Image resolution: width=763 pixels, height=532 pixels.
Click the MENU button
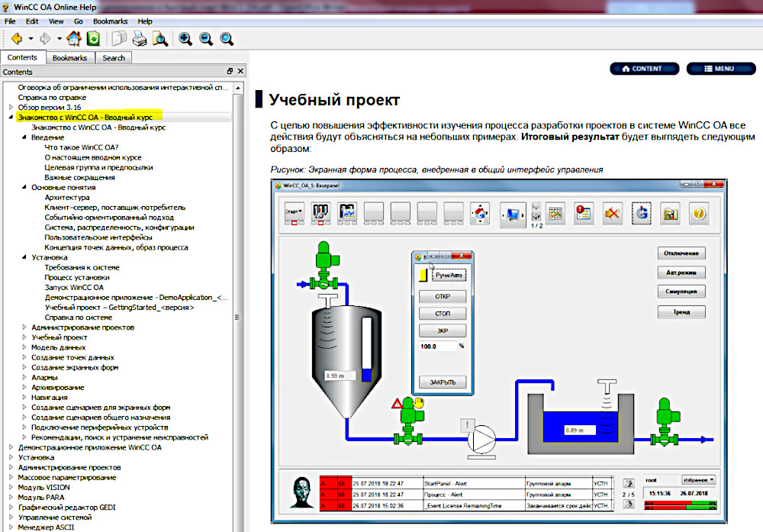click(x=721, y=69)
